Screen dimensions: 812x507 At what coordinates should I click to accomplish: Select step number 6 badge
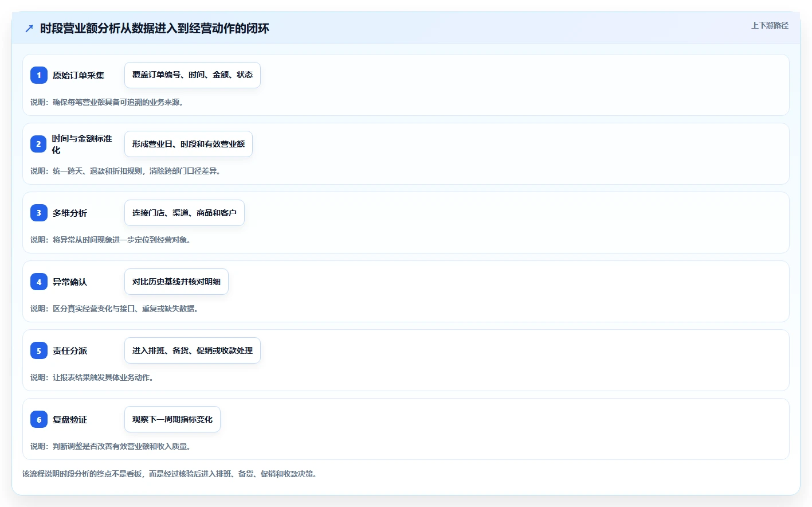coord(39,419)
